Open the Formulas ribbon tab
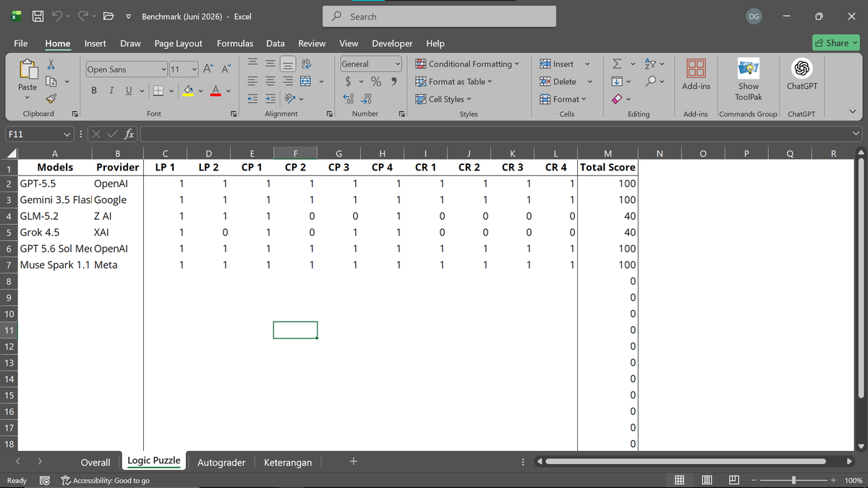This screenshot has width=868, height=488. 235,43
